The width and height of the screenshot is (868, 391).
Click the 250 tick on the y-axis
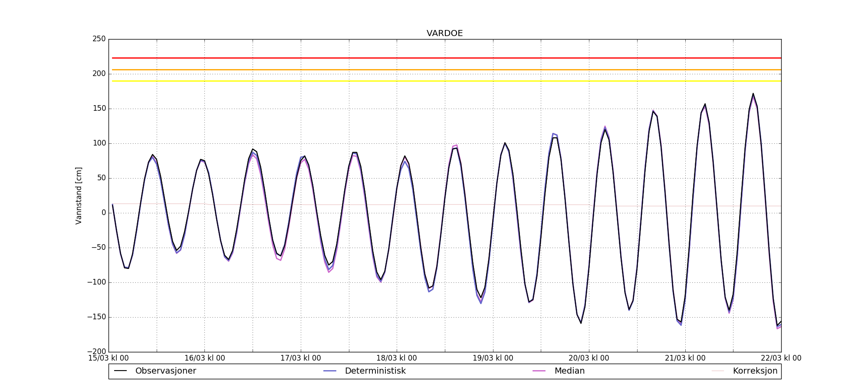pos(99,39)
